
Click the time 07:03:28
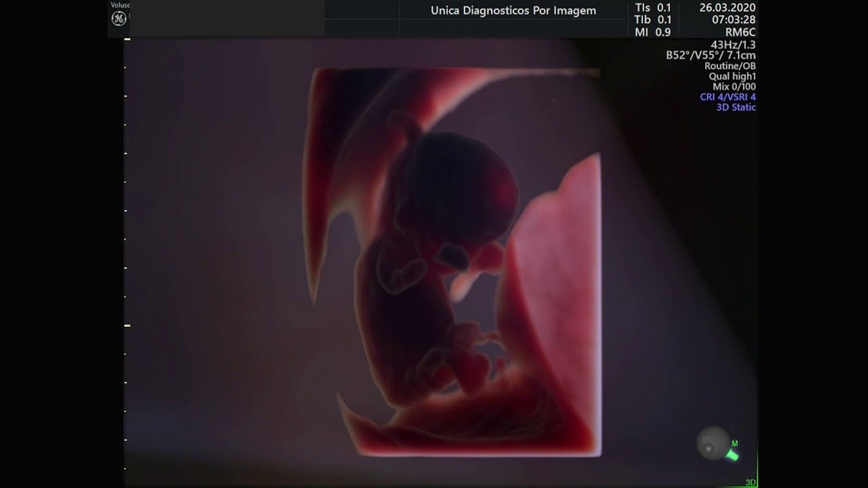733,20
